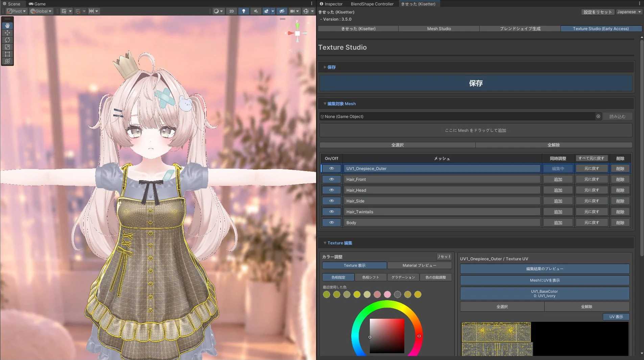Open the Gizmos dropdown arrow
Image resolution: width=644 pixels, height=360 pixels.
(312, 11)
